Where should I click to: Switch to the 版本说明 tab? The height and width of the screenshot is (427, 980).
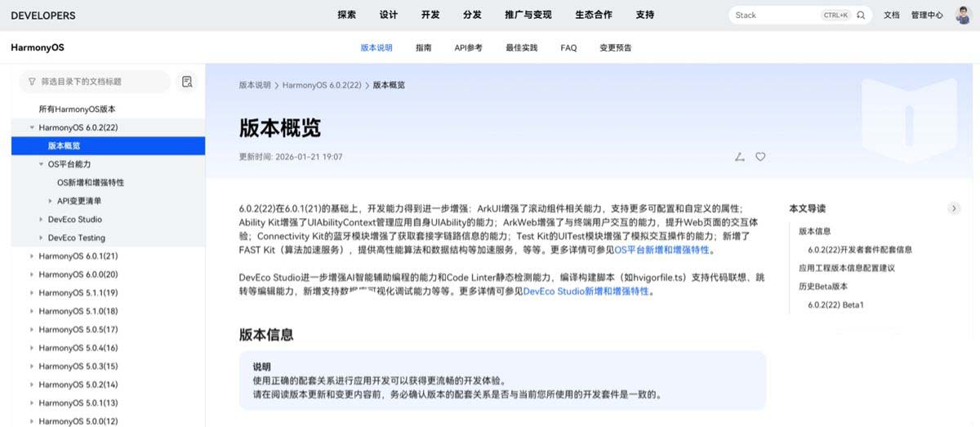tap(376, 47)
